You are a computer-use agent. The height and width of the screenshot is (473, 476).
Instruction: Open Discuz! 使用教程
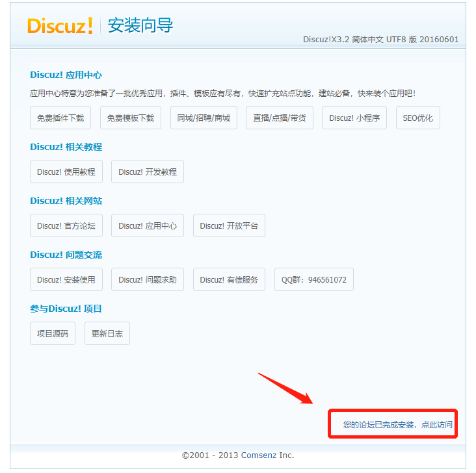pyautogui.click(x=66, y=172)
